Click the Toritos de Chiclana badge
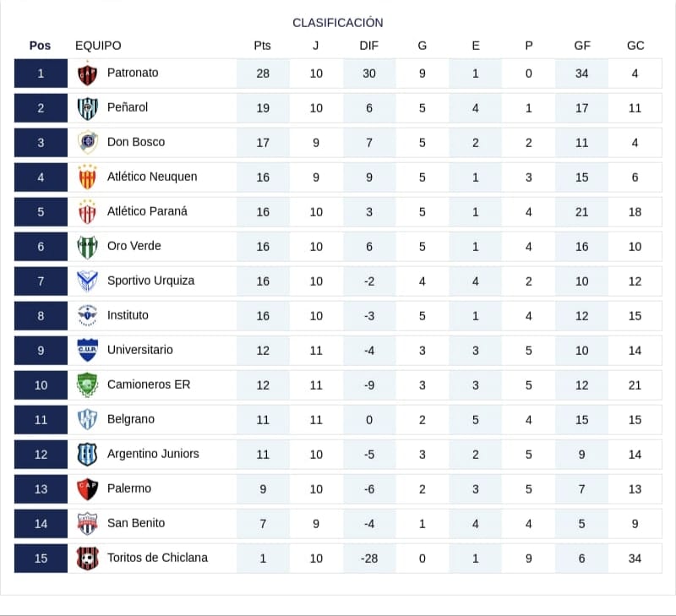This screenshot has width=676, height=616. (88, 559)
